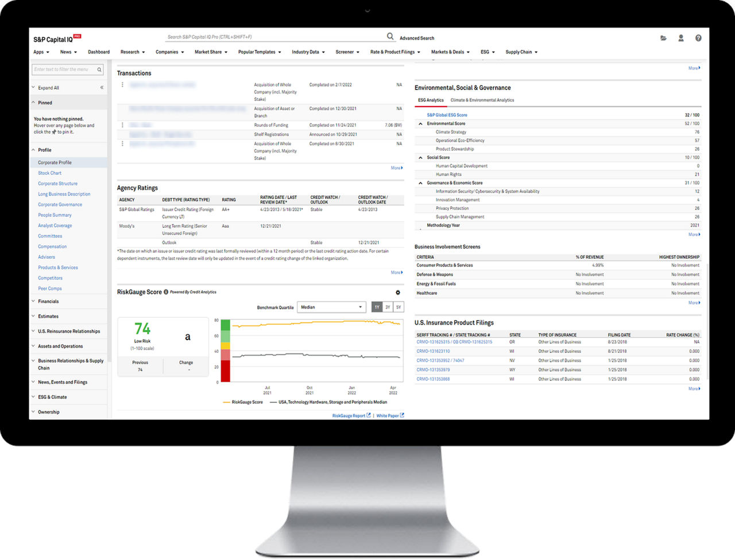Click Advanced Search link
This screenshot has height=560, width=735.
click(x=417, y=38)
